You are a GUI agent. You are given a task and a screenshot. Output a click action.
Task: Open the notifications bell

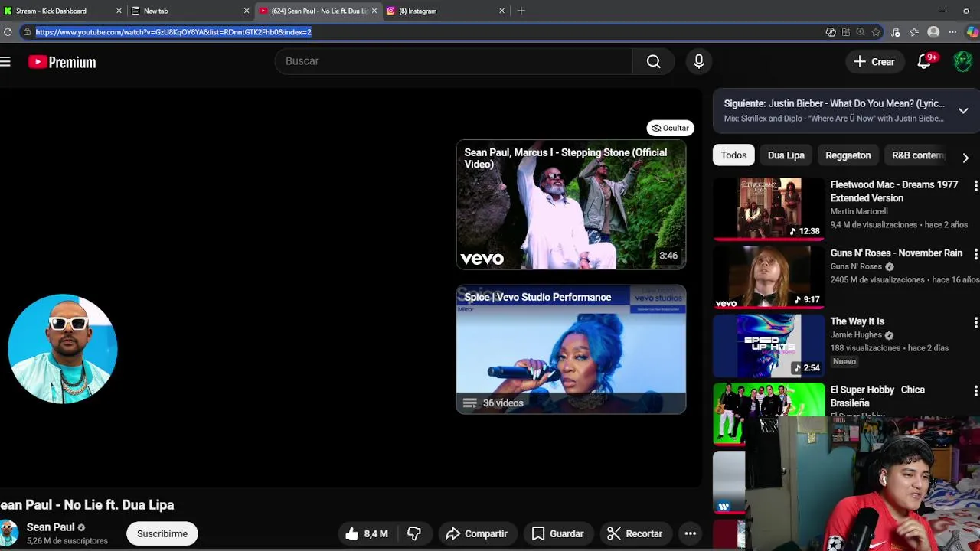[x=924, y=62]
